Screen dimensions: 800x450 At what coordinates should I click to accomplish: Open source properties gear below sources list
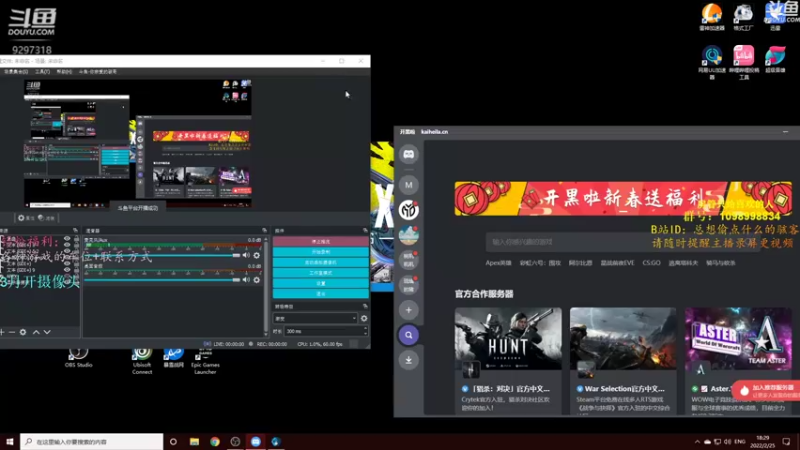(23, 332)
